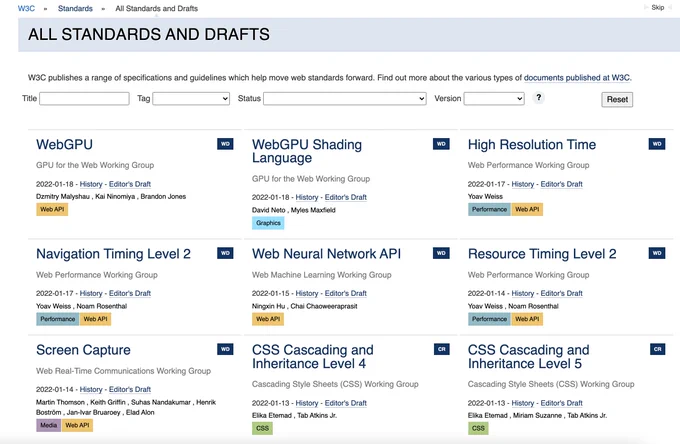This screenshot has width=680, height=444.
Task: Click the WD badge on High Resolution Time card
Action: [x=657, y=144]
